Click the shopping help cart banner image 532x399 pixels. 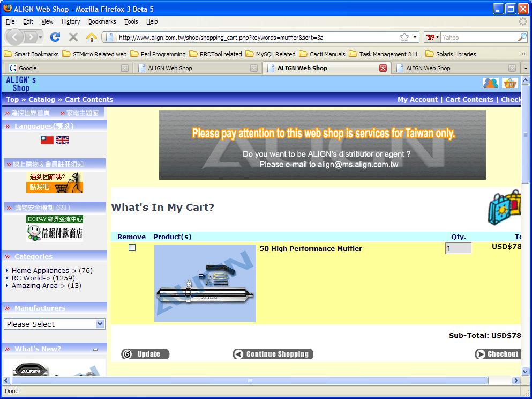coord(55,182)
